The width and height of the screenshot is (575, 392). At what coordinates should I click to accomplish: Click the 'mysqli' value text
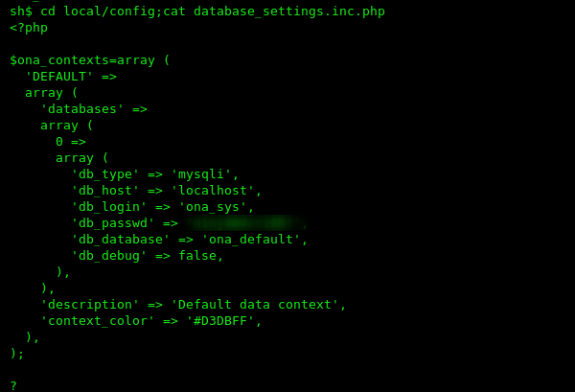(201, 174)
